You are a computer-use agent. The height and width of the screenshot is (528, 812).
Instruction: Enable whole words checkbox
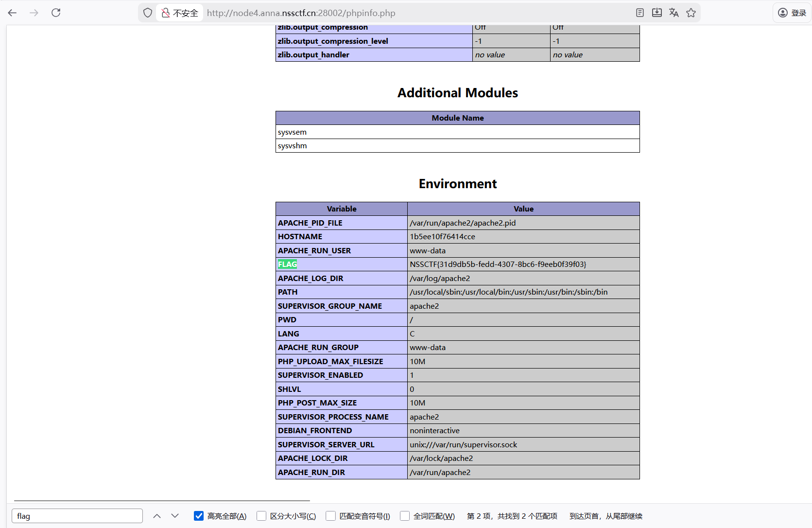point(405,516)
